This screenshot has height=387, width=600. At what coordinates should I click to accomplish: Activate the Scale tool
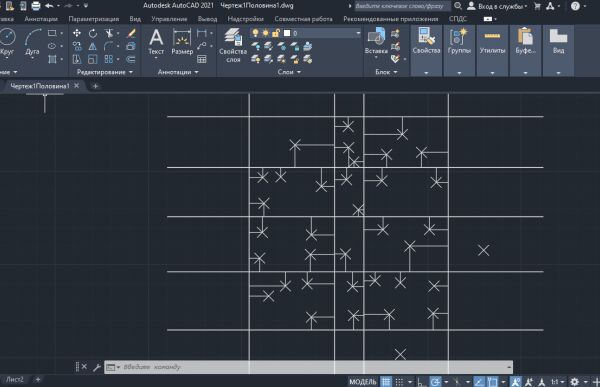pos(93,59)
